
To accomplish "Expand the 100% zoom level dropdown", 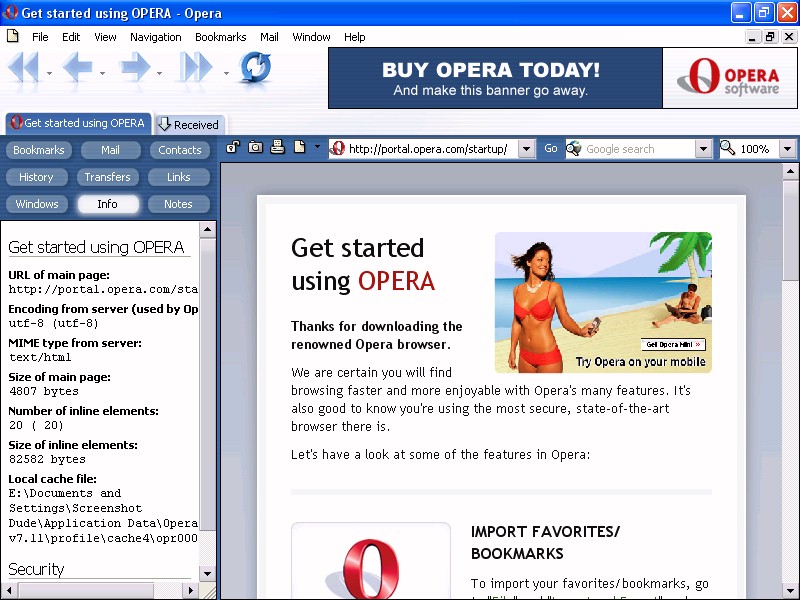I will [787, 149].
